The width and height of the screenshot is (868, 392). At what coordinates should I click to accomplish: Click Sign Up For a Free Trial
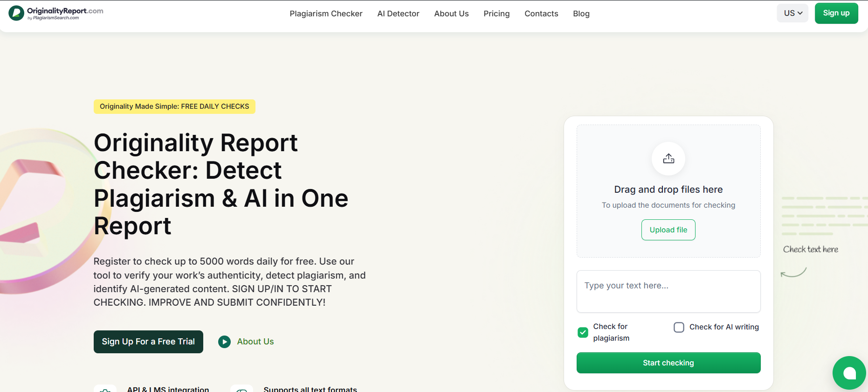(x=148, y=342)
